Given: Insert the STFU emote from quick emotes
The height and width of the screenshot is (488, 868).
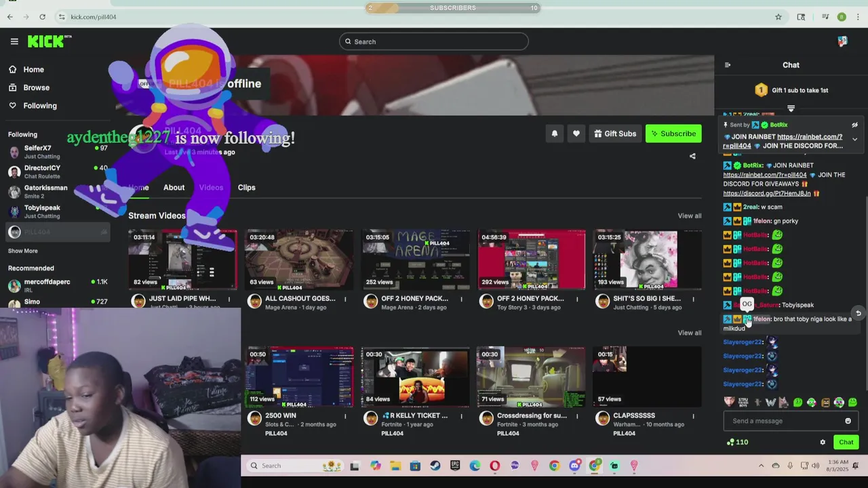Looking at the screenshot, I should (743, 403).
